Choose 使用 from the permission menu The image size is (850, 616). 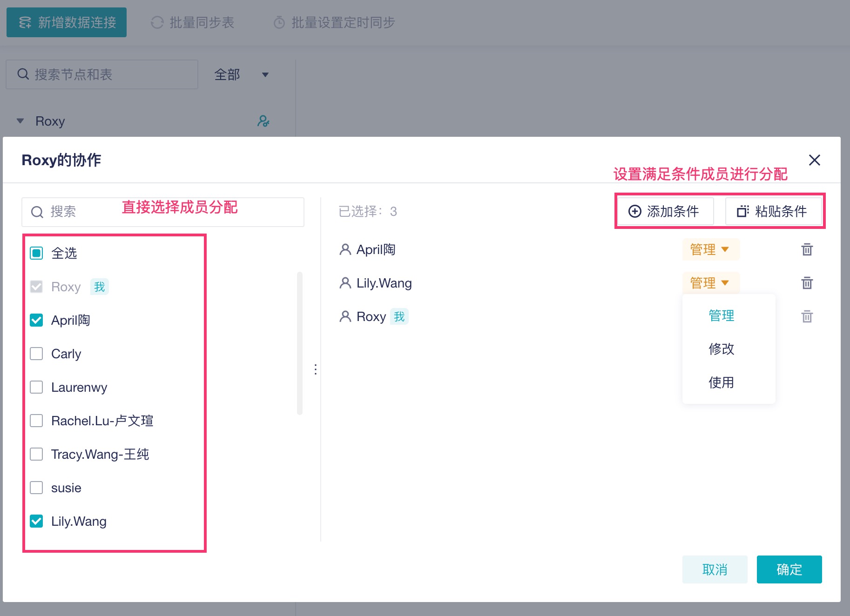(721, 382)
